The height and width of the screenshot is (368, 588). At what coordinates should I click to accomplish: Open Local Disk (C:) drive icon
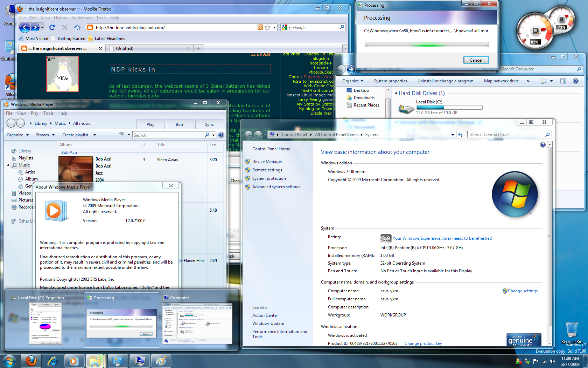(406, 109)
